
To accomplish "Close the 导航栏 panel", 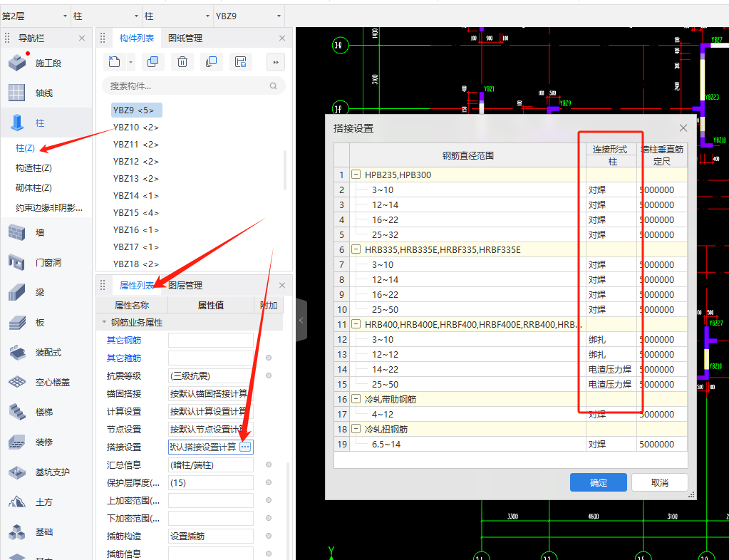I will (82, 38).
